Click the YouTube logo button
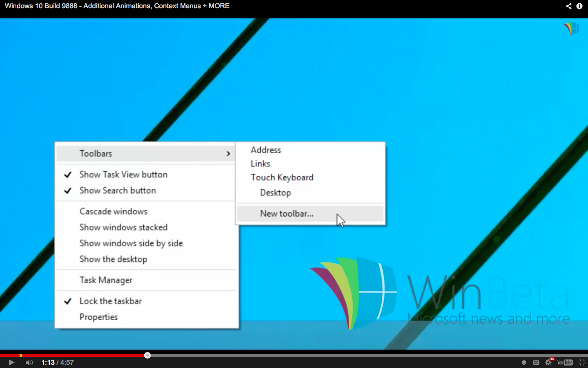Screen dimensions: 588x368 pos(565,362)
